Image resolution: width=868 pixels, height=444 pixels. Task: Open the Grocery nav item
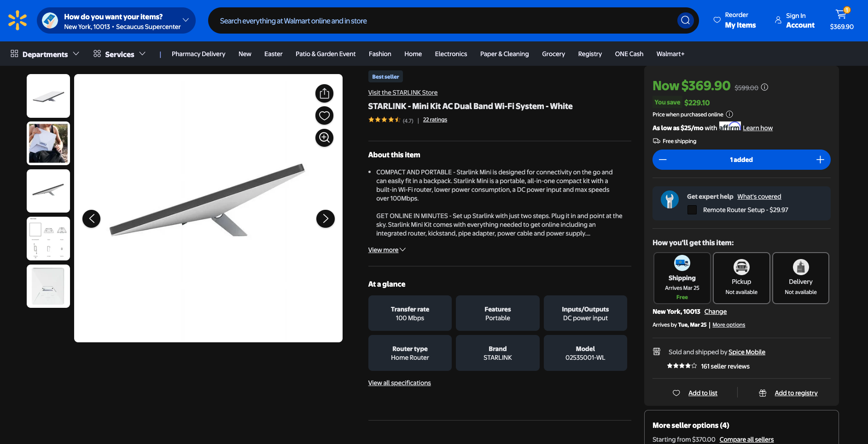coord(553,54)
